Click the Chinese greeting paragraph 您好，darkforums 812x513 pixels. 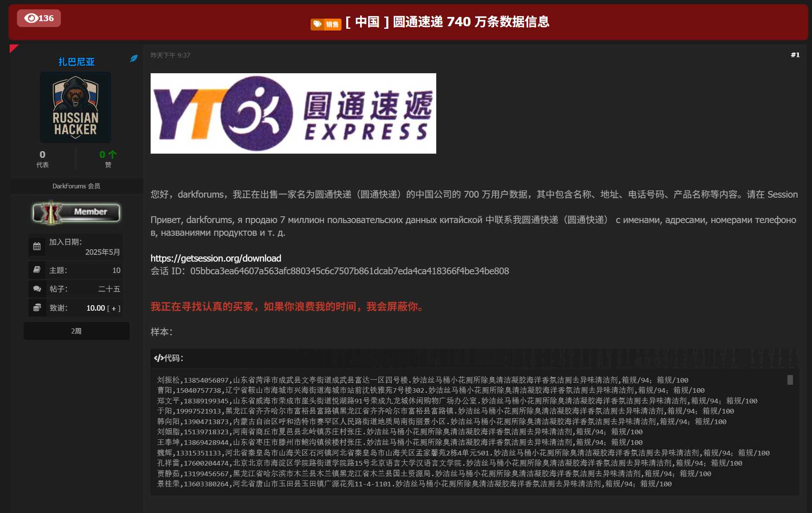[x=474, y=195]
